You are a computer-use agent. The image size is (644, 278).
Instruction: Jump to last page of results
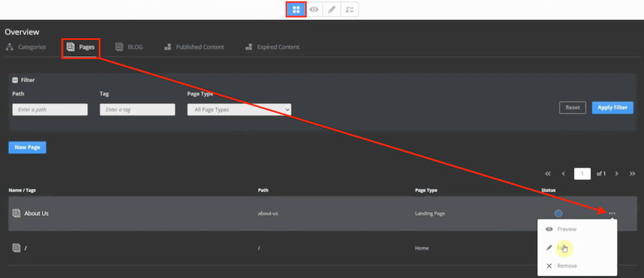pos(632,174)
